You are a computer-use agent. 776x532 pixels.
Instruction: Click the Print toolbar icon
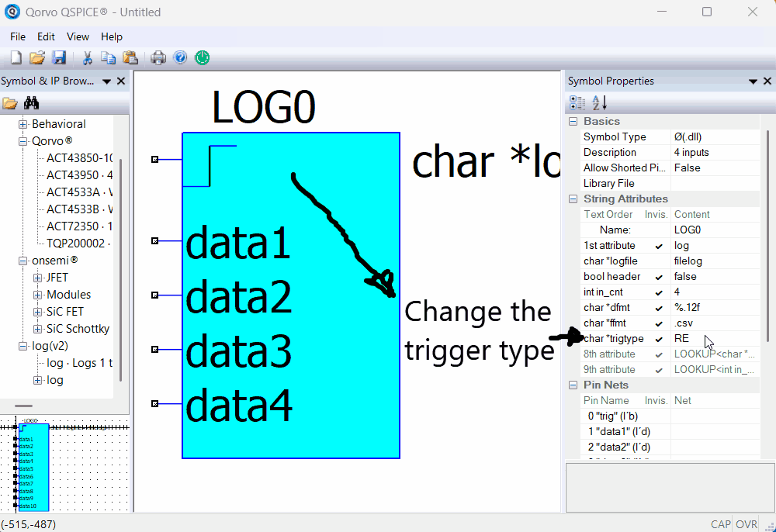[158, 58]
